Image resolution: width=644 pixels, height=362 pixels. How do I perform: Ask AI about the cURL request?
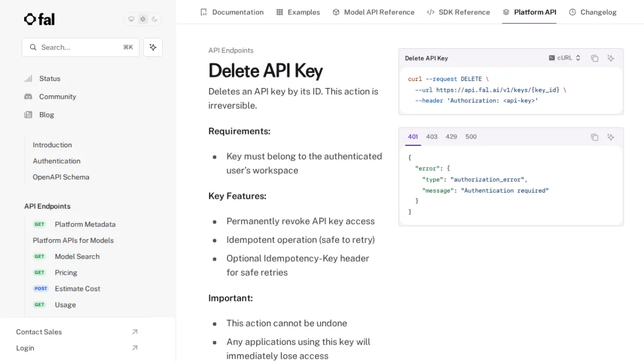point(611,58)
